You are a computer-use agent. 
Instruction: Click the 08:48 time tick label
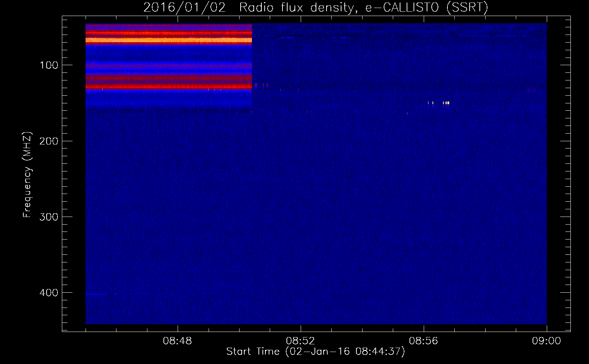click(x=177, y=341)
